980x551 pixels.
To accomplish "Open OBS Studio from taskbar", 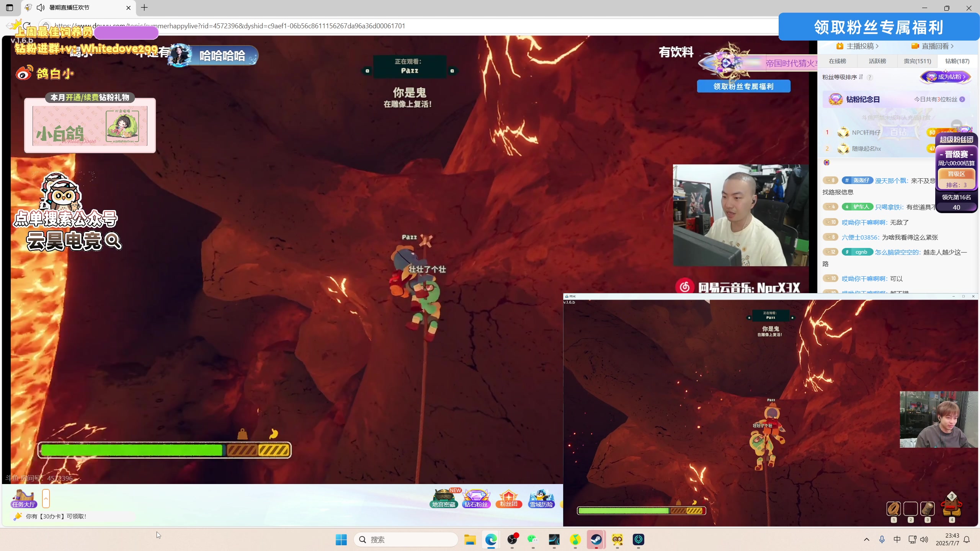I will [512, 540].
